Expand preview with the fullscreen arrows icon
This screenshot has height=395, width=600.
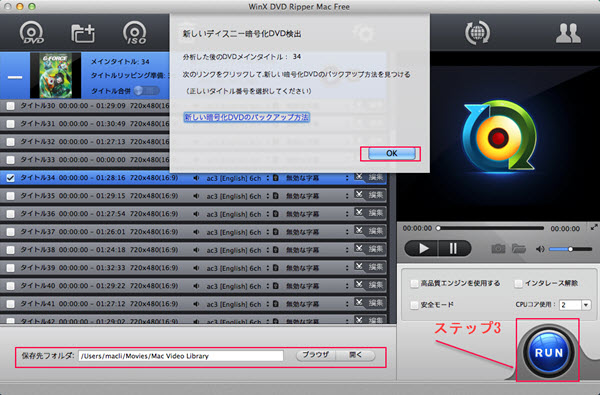tap(594, 227)
